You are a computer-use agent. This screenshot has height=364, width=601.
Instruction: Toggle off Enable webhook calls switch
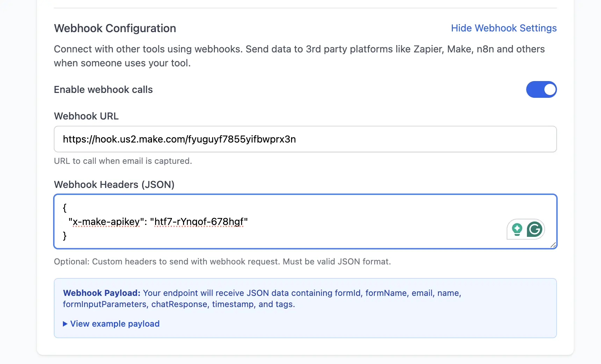[541, 89]
